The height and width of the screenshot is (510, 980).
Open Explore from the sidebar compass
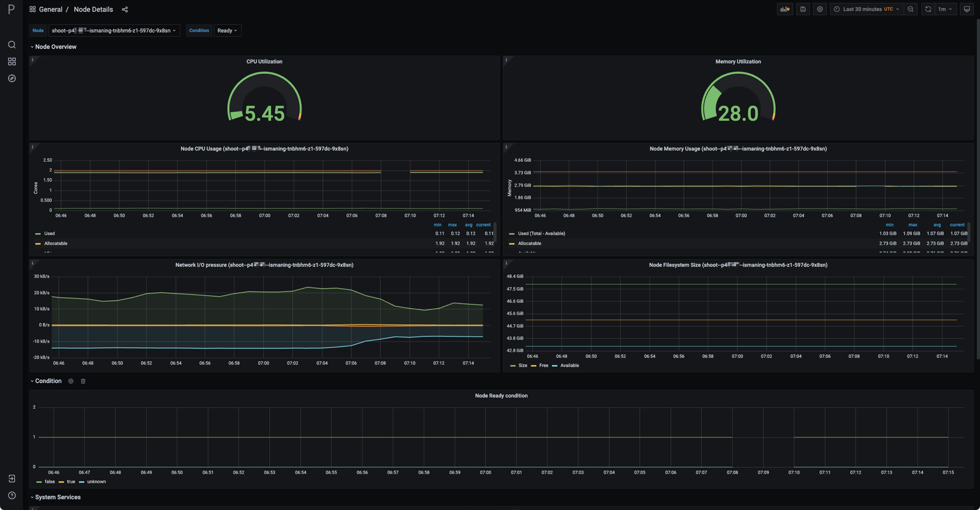(12, 79)
